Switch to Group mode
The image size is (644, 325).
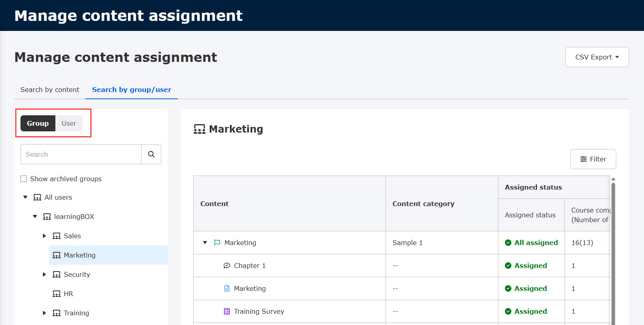pos(38,123)
